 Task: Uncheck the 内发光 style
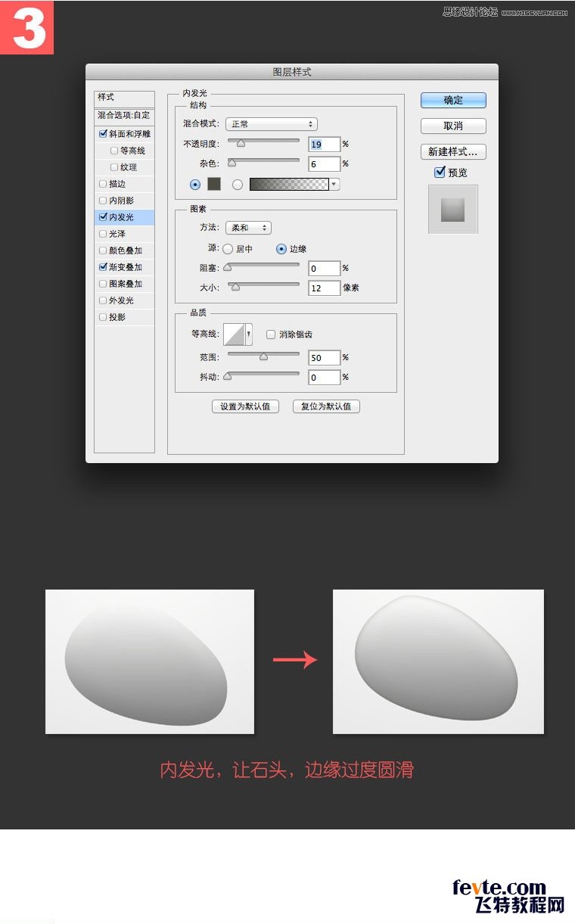click(x=103, y=217)
